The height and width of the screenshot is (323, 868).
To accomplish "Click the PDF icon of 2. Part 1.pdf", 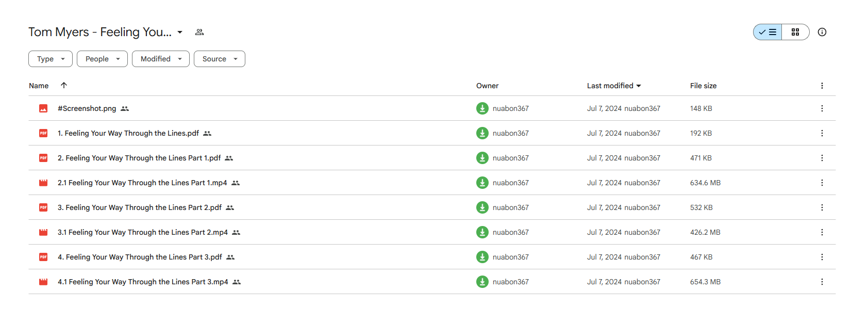I will tap(43, 158).
